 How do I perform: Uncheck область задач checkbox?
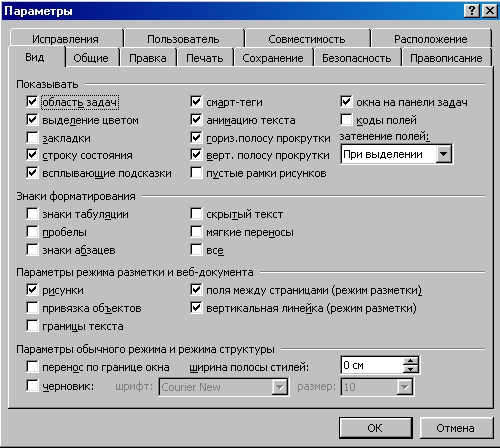click(x=32, y=101)
